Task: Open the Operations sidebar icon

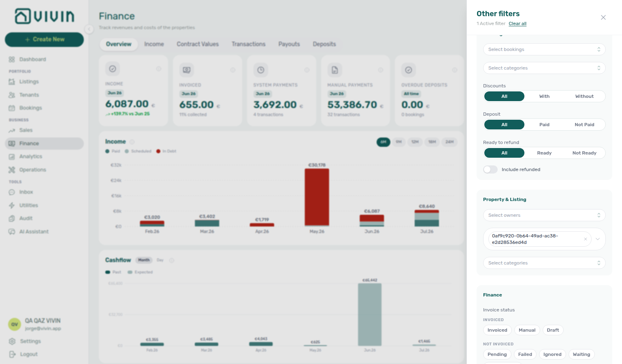Action: tap(12, 170)
